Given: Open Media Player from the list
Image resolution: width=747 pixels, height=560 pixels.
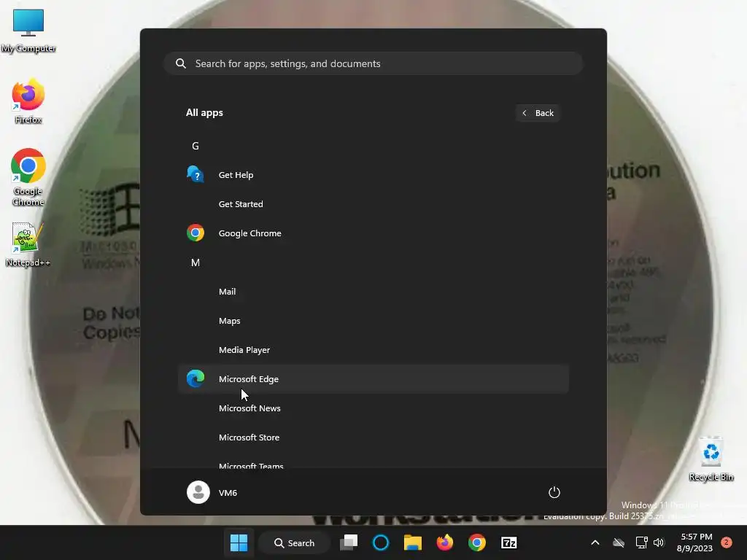Looking at the screenshot, I should pos(373,350).
